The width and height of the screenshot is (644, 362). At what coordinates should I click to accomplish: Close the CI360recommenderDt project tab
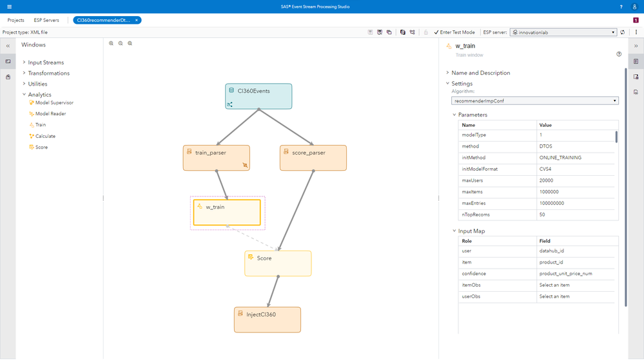pos(137,20)
